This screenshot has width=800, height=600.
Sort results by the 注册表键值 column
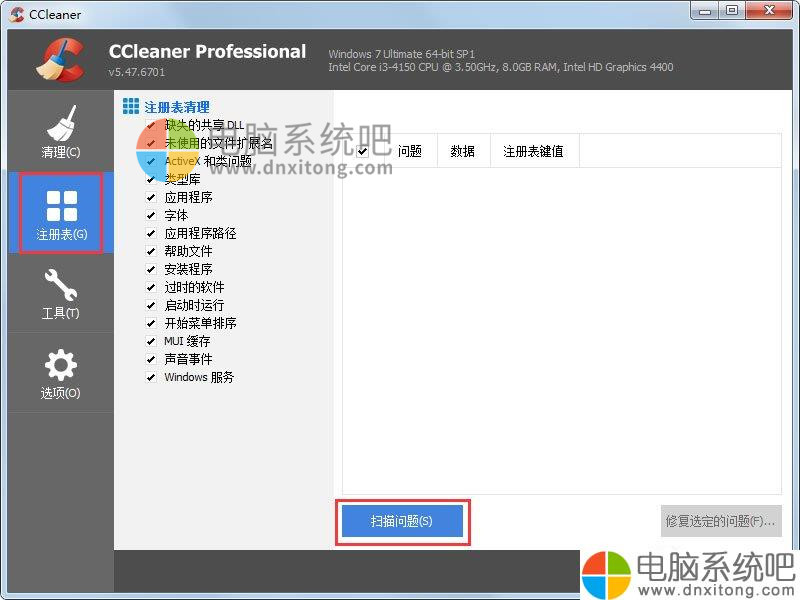(534, 151)
